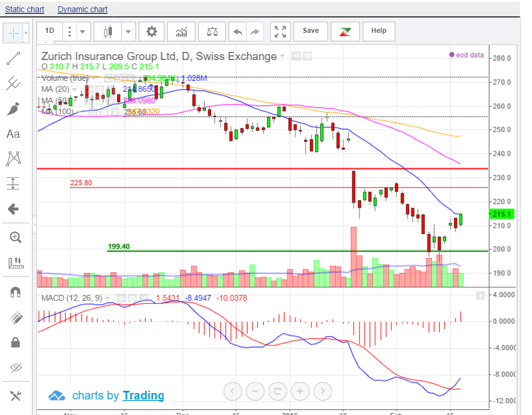
Task: Toggle fullscreen chart mode
Action: pyautogui.click(x=280, y=31)
